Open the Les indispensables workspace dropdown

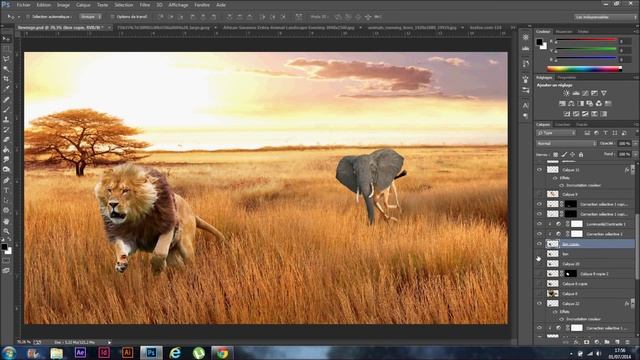[605, 17]
